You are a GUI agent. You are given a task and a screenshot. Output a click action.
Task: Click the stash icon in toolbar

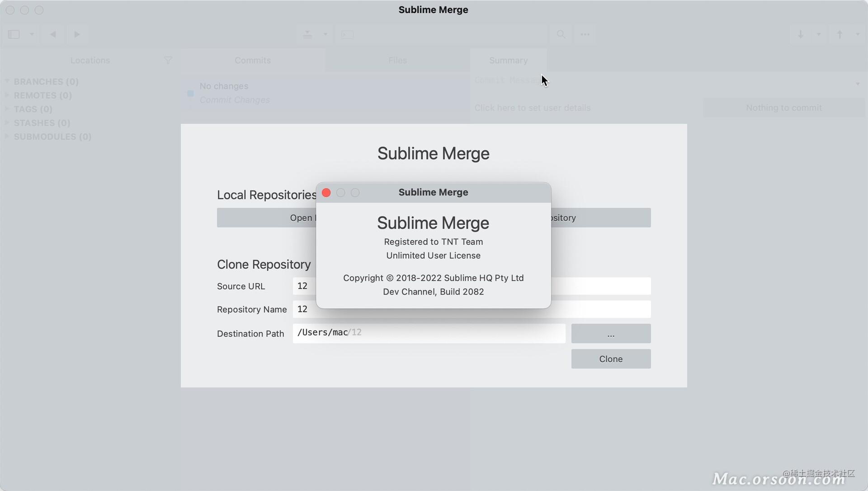[x=307, y=34]
